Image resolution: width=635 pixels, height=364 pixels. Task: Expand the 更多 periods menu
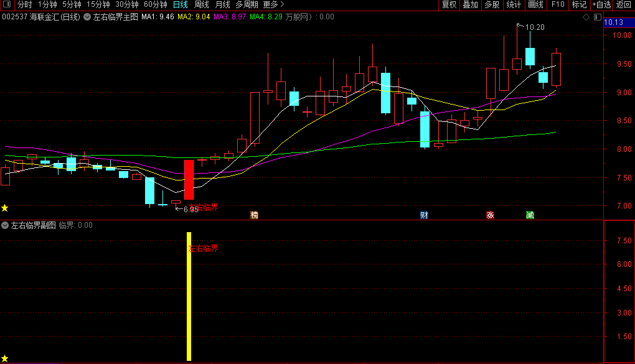[274, 4]
